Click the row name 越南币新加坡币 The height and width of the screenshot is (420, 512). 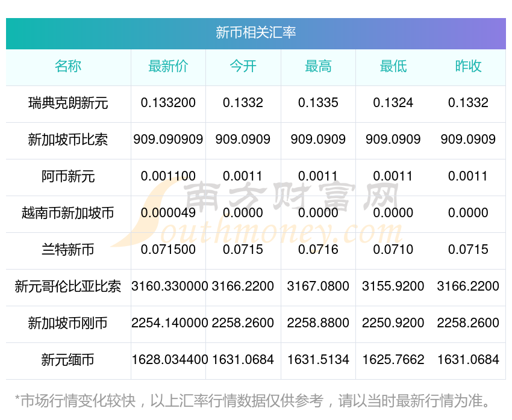pyautogui.click(x=68, y=213)
